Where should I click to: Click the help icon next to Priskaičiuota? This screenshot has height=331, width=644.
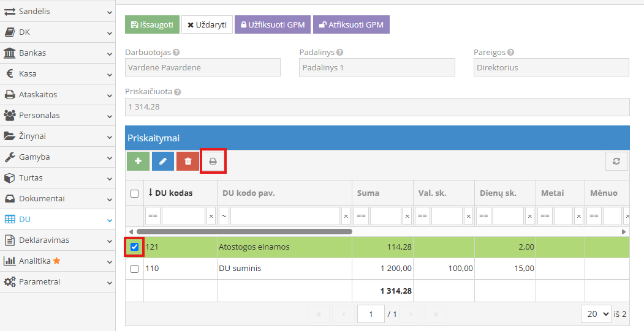click(178, 92)
